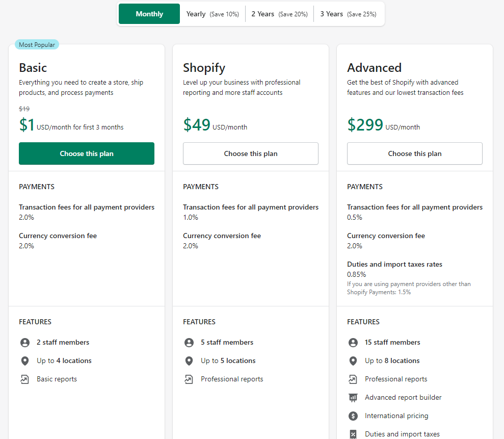
Task: Select 3 Years billing option
Action: point(348,14)
